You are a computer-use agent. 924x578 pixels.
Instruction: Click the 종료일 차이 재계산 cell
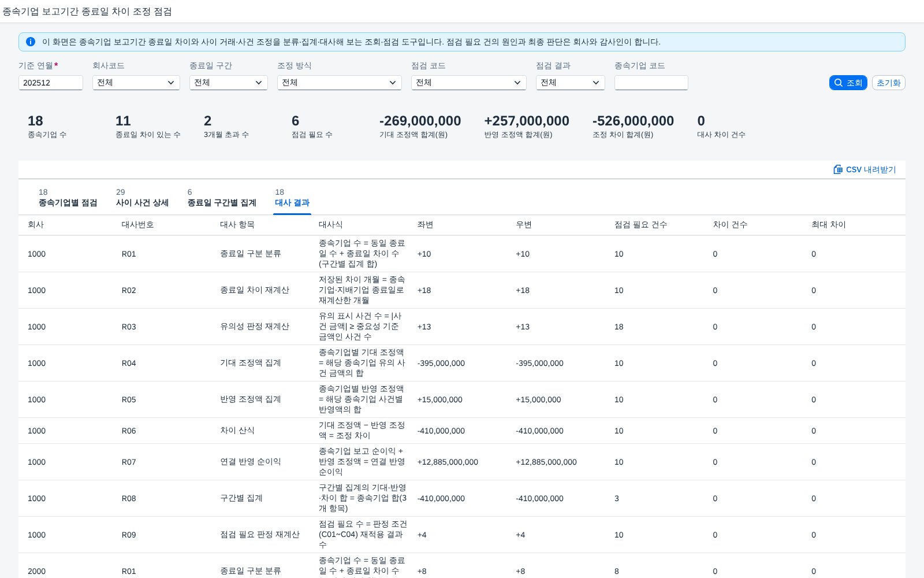(255, 290)
